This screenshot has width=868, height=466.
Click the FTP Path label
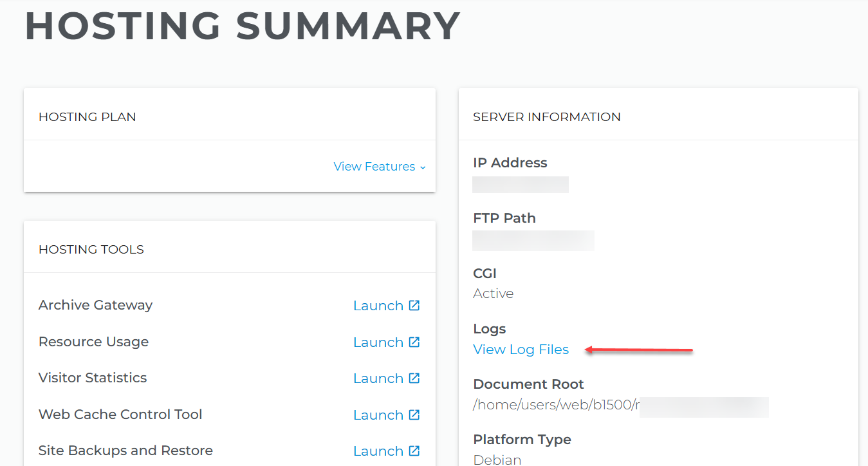pyautogui.click(x=504, y=218)
